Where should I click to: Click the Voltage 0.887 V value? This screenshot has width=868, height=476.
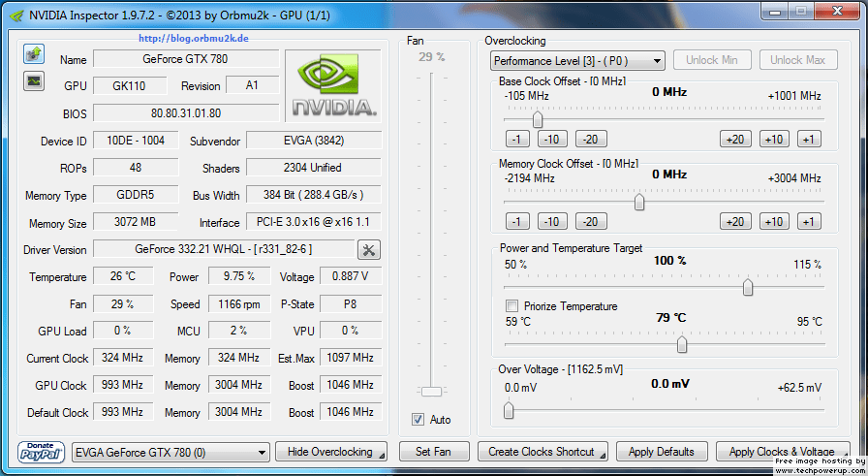351,276
